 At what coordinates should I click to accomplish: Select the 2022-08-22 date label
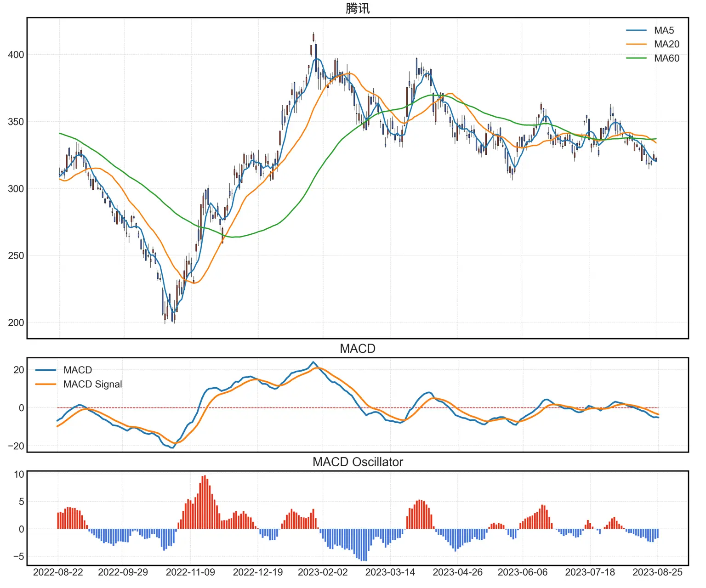click(58, 572)
